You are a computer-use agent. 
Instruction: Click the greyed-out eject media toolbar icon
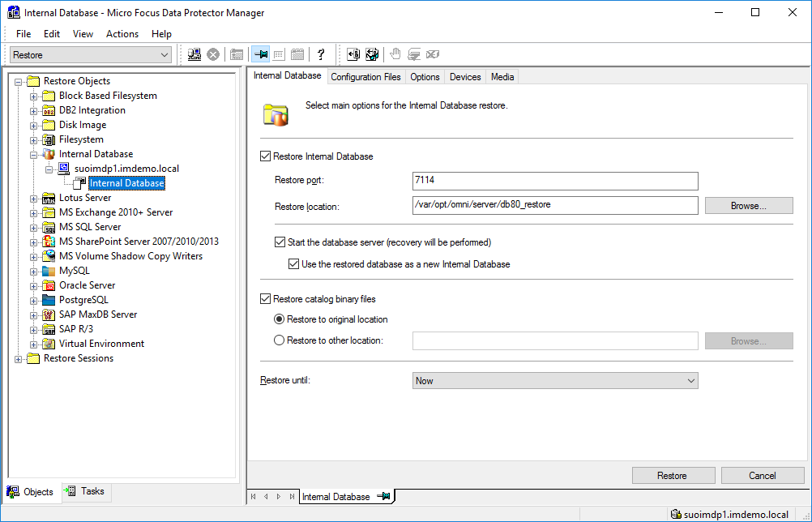tap(433, 54)
